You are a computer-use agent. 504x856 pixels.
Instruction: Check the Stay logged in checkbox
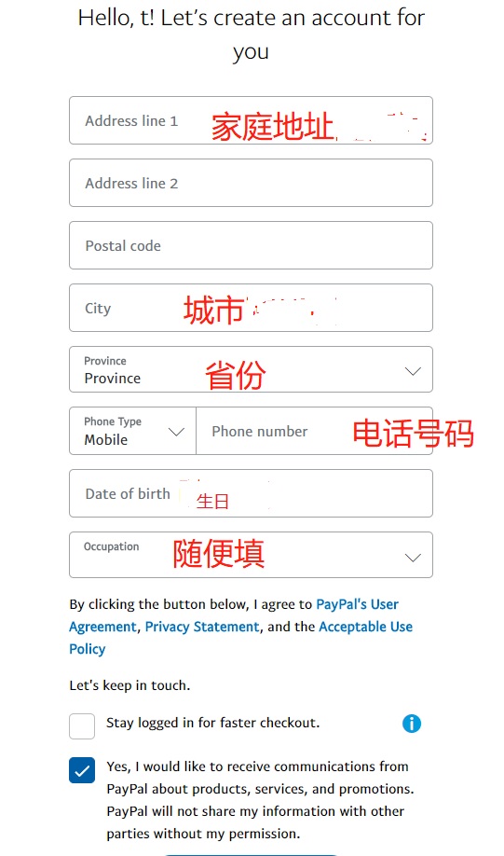pos(82,726)
